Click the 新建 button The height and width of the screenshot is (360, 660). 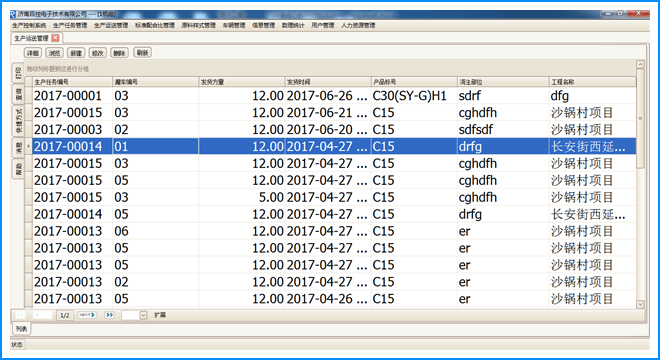coord(76,53)
